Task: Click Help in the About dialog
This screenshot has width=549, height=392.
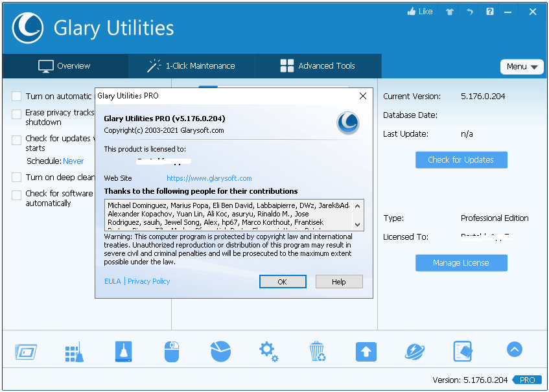Action: 339,282
